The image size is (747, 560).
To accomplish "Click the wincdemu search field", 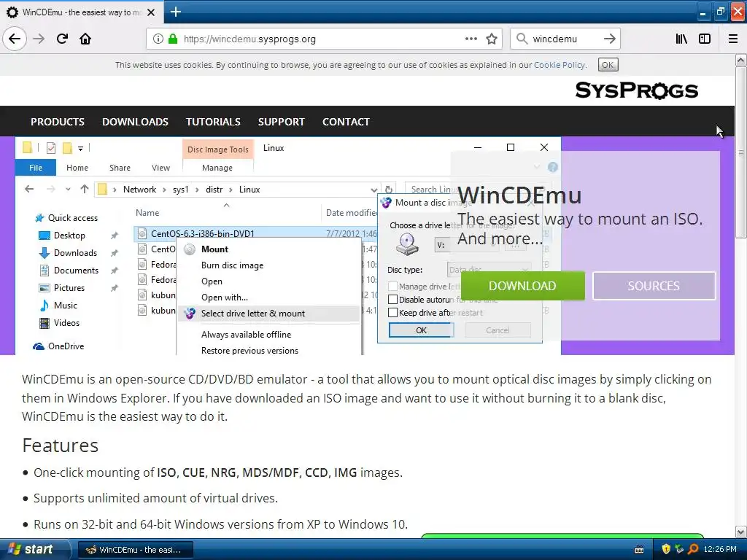I will point(565,39).
